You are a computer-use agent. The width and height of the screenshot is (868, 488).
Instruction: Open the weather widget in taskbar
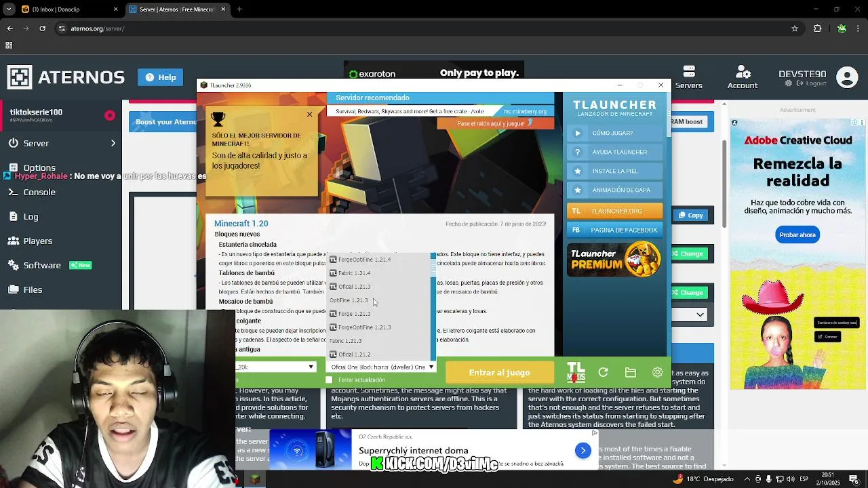(x=703, y=479)
